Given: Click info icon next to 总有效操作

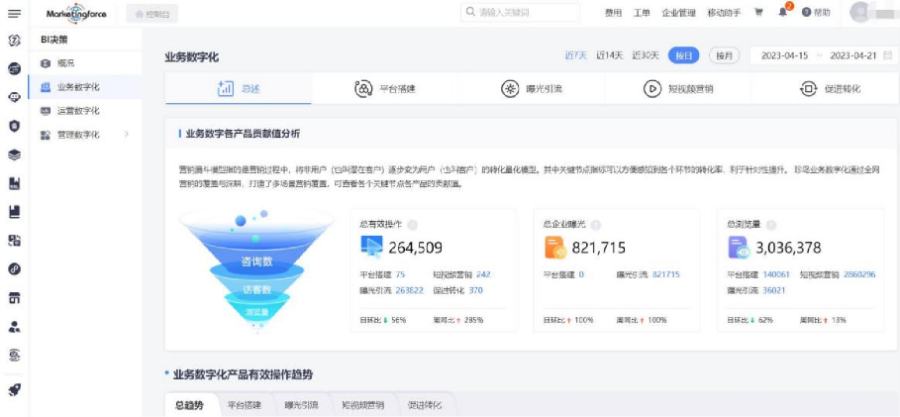Looking at the screenshot, I should click(412, 225).
